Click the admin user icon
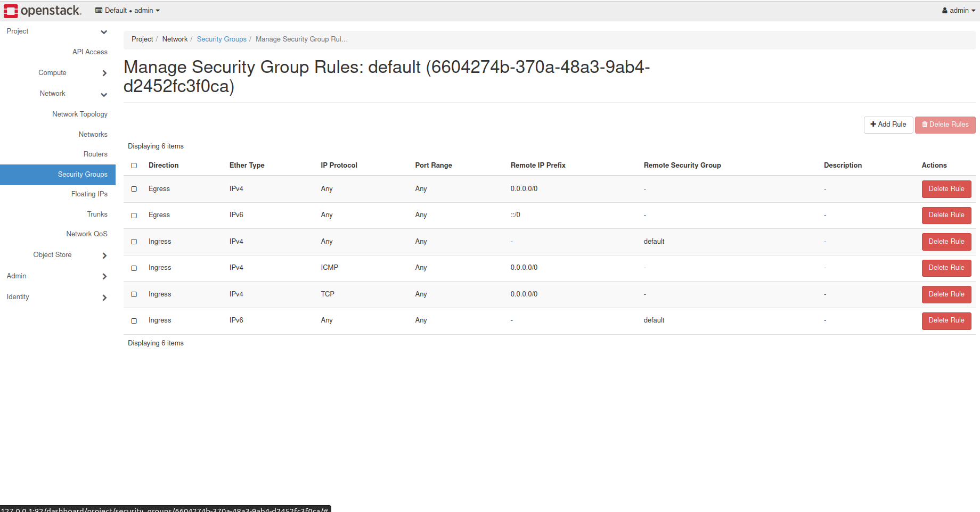The image size is (980, 512). (945, 11)
